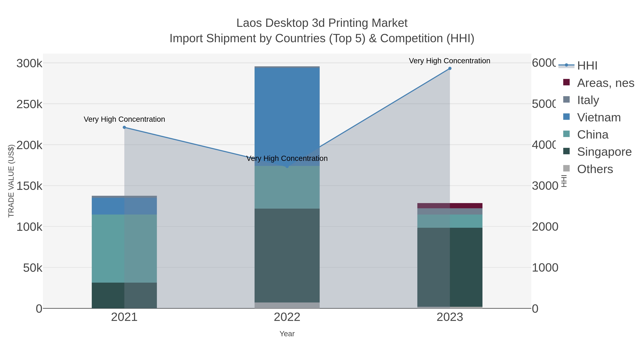The image size is (644, 362).
Task: Click the Others gray legend swatch
Action: tap(567, 168)
